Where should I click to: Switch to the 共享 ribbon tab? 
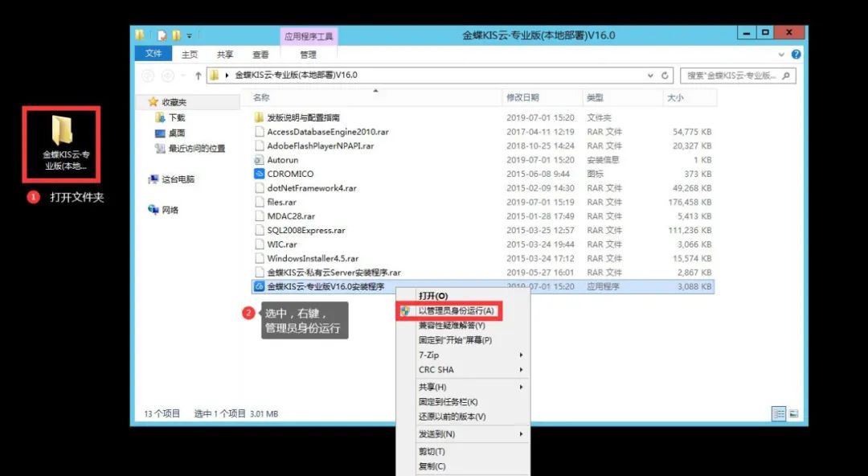pyautogui.click(x=225, y=55)
